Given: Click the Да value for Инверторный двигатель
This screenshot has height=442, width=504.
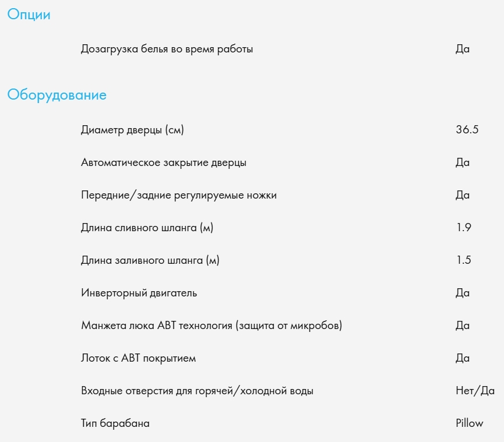Looking at the screenshot, I should tap(462, 293).
